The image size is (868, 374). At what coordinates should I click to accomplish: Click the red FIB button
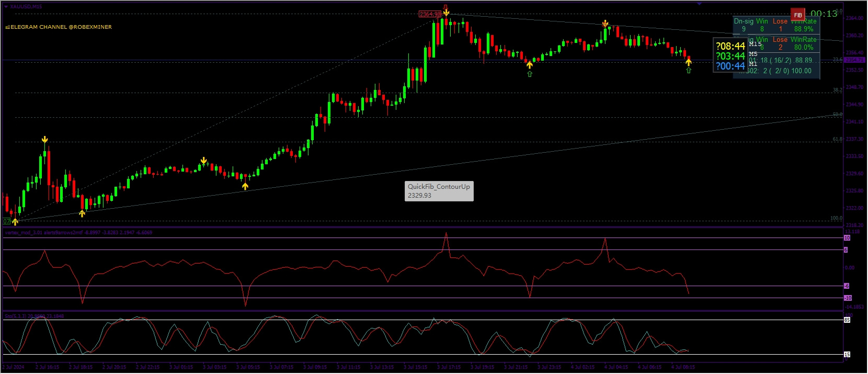tap(797, 15)
